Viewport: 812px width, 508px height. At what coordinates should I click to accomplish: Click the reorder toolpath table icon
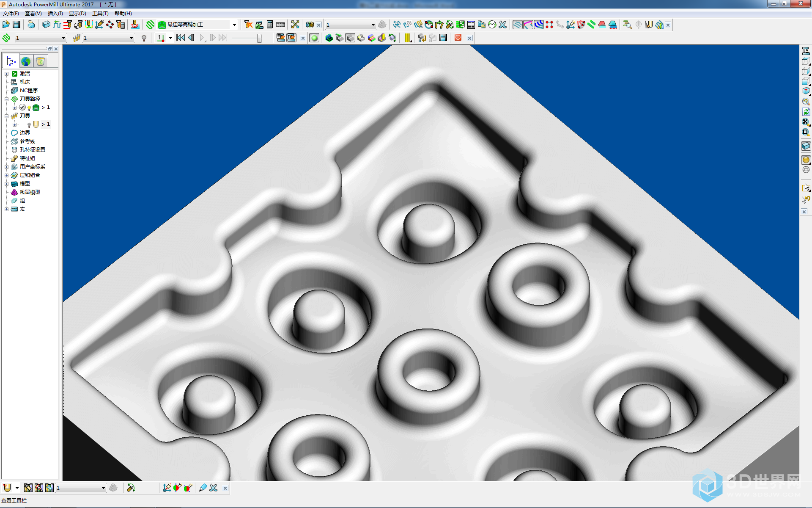point(471,25)
